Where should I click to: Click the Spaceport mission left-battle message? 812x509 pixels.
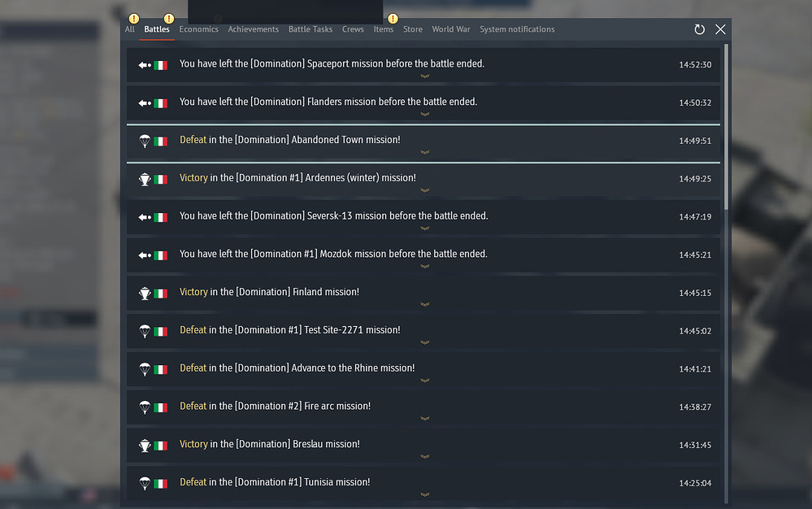click(x=332, y=63)
